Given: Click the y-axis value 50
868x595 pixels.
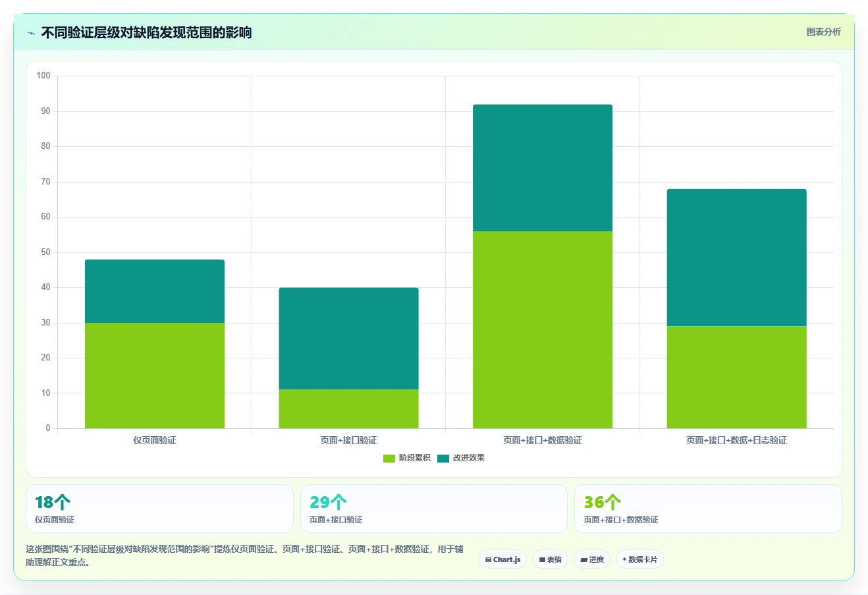Looking at the screenshot, I should point(45,252).
